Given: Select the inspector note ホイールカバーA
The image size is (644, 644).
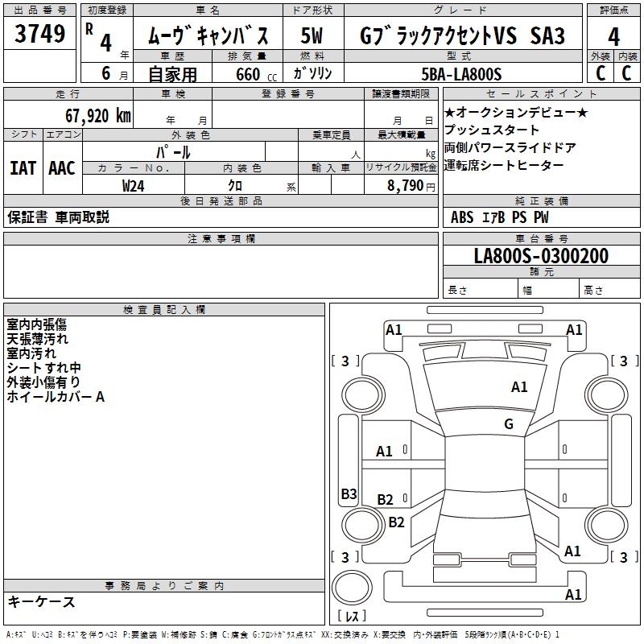Looking at the screenshot, I should point(56,397).
